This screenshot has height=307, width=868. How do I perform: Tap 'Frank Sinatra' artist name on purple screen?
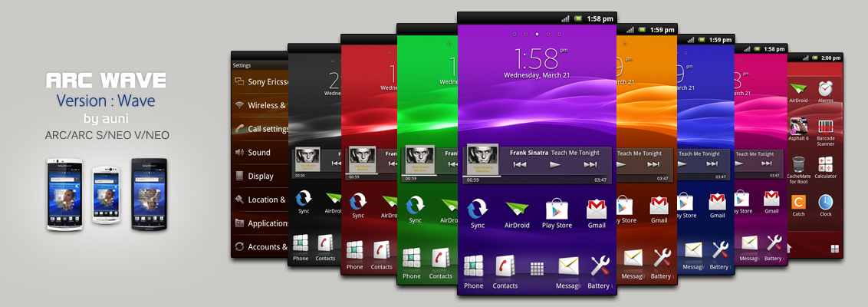pos(528,153)
